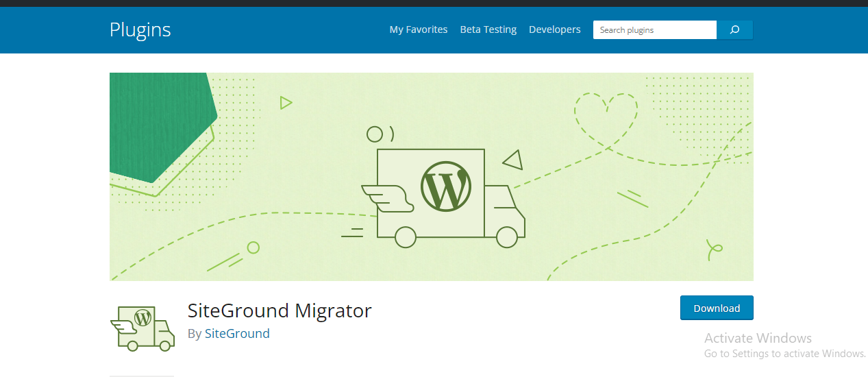Click the banner truck's rear wheel
This screenshot has height=377, width=868.
click(x=405, y=237)
